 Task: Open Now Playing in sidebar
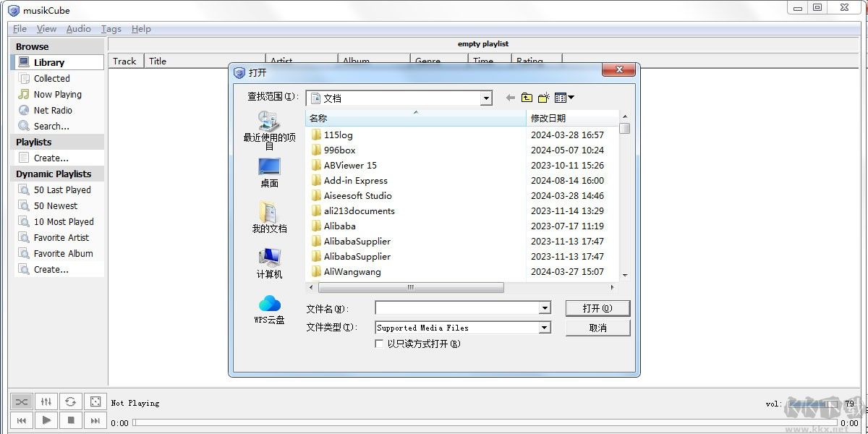[58, 94]
